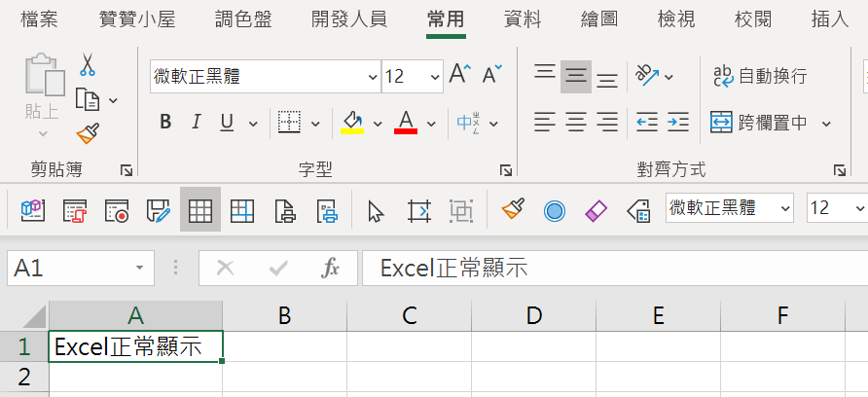
Task: Click the crop icon in quick toolbar
Action: [x=418, y=210]
